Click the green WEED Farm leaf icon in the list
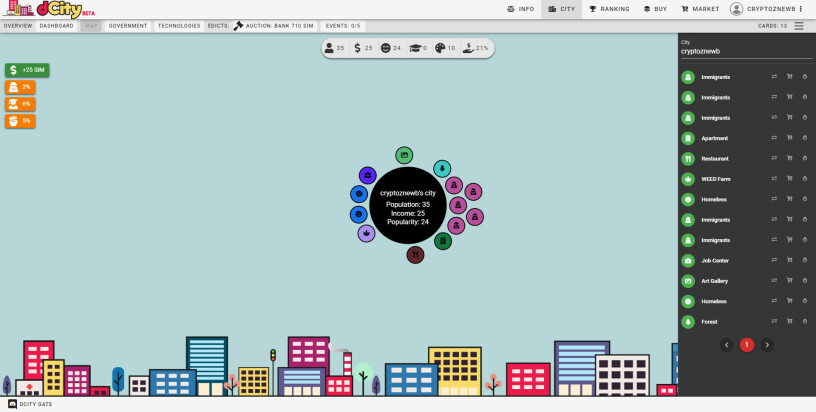 pos(688,179)
